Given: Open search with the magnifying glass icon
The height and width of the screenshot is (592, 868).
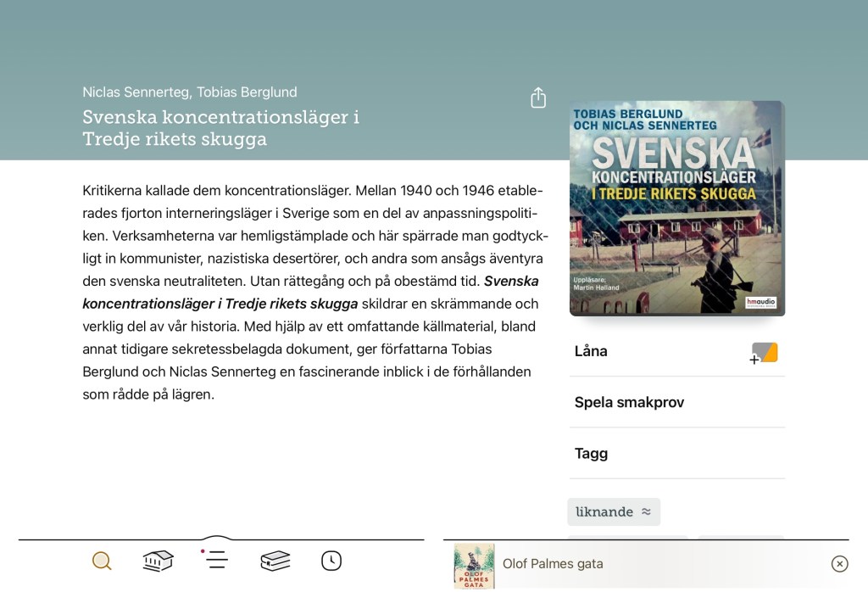Looking at the screenshot, I should tap(102, 561).
